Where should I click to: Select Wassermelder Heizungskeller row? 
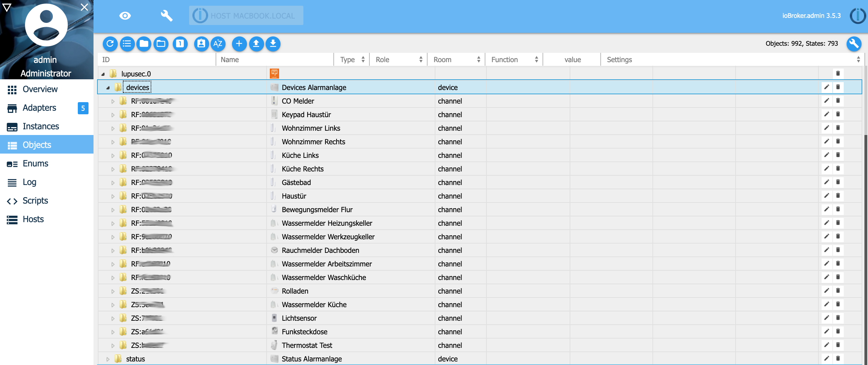coord(480,223)
